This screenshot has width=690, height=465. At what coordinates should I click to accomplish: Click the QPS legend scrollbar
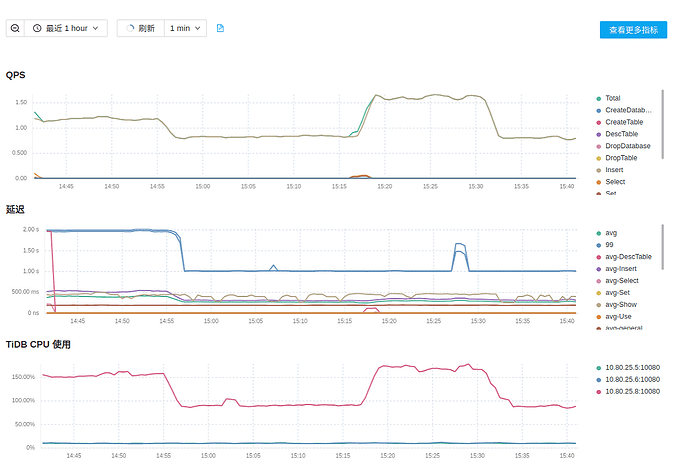pyautogui.click(x=663, y=124)
